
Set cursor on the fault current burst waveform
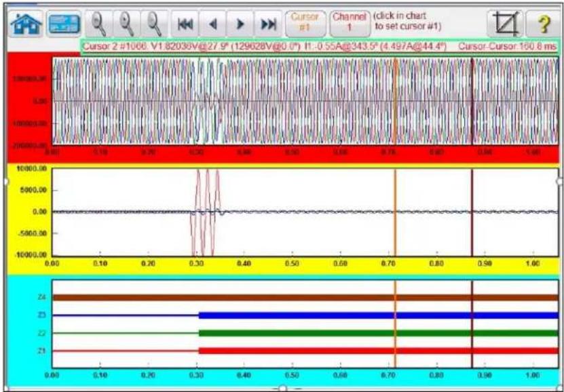click(206, 212)
